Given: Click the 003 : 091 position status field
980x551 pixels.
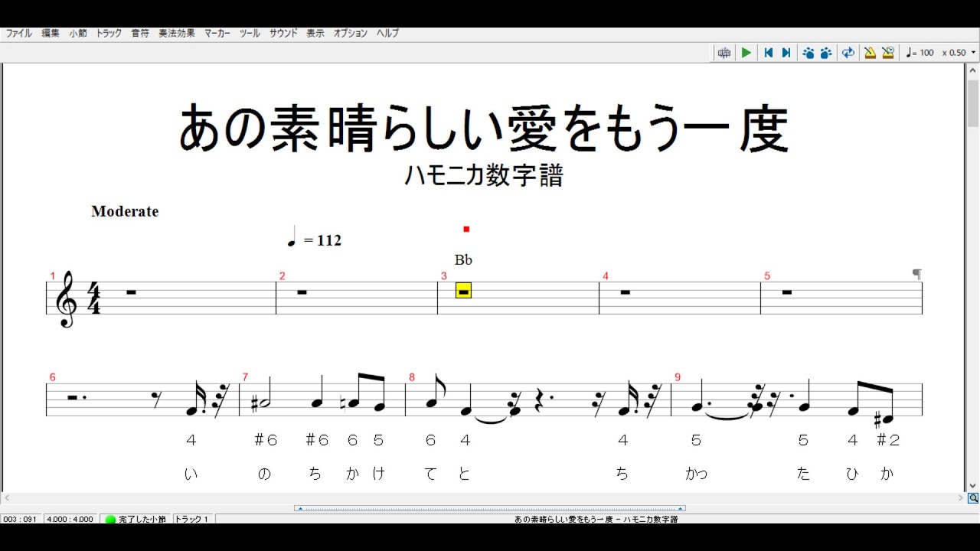Looking at the screenshot, I should pyautogui.click(x=21, y=519).
